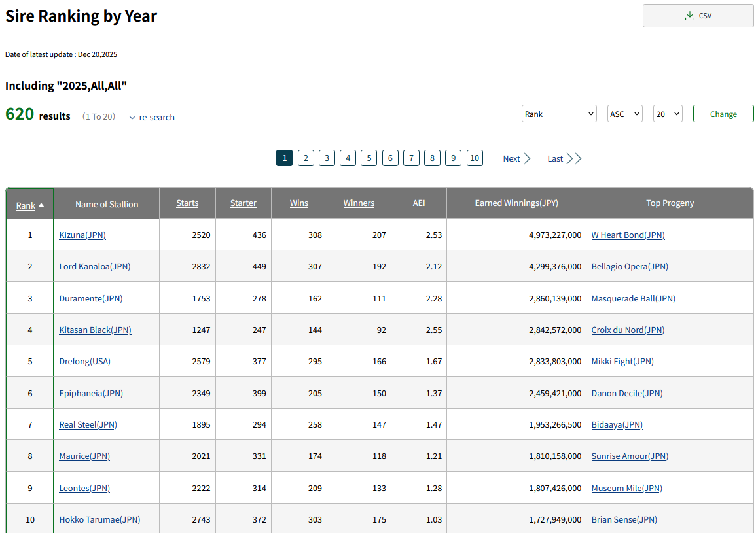
Task: Open stallion Lord Kanaloa(JPN) link
Action: (94, 267)
